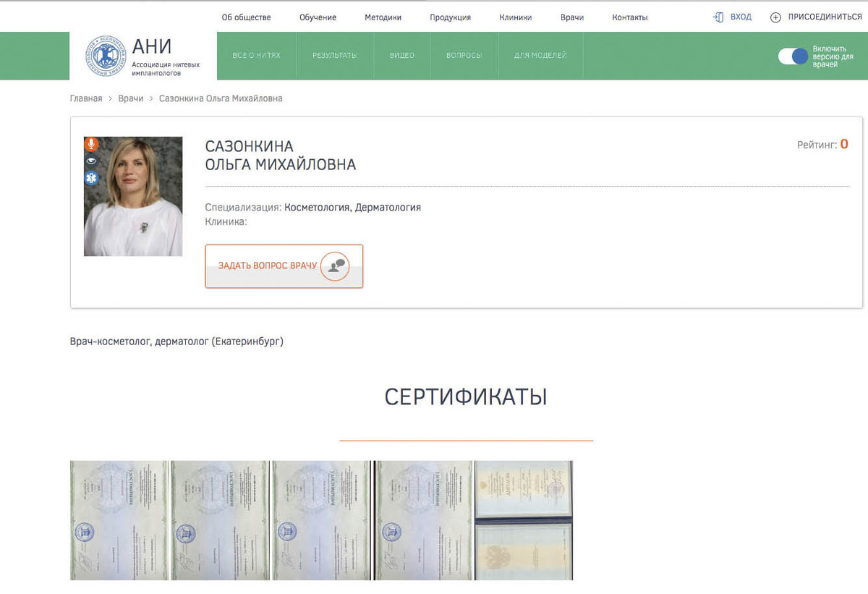Open the АНИ association logo
The width and height of the screenshot is (868, 594).
(107, 56)
